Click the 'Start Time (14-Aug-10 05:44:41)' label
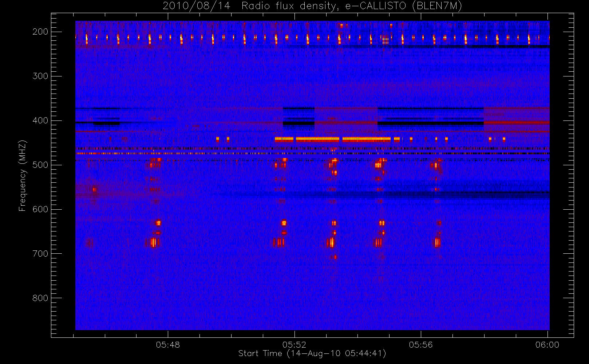 click(x=312, y=353)
